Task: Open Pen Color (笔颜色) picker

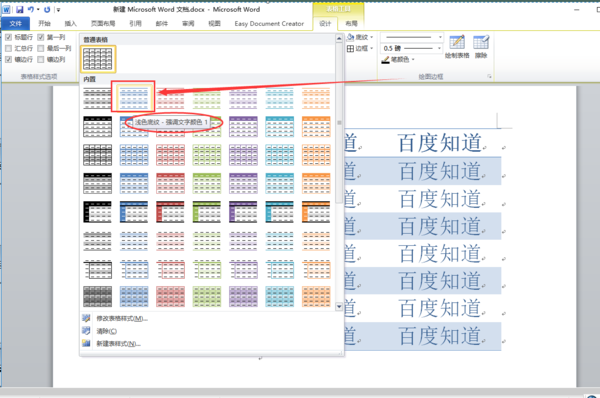Action: pos(398,60)
